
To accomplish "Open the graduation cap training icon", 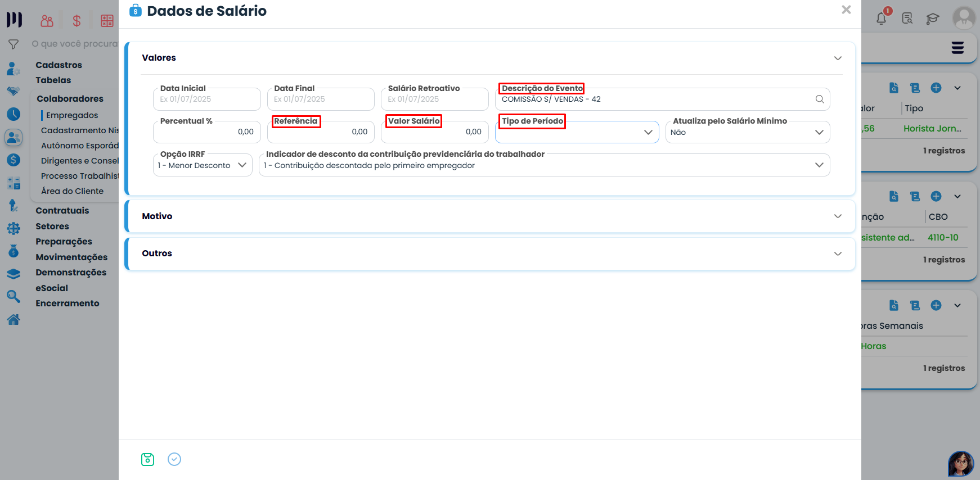I will point(933,19).
